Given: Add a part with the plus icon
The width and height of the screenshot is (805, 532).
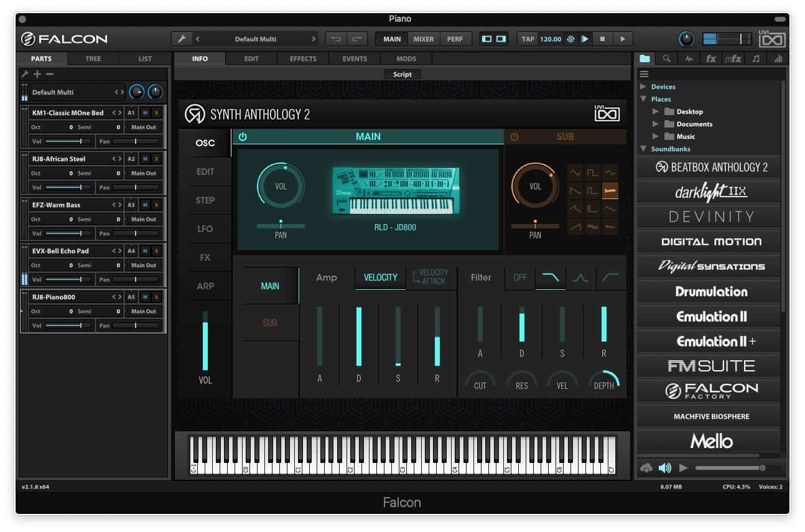Looking at the screenshot, I should point(37,74).
